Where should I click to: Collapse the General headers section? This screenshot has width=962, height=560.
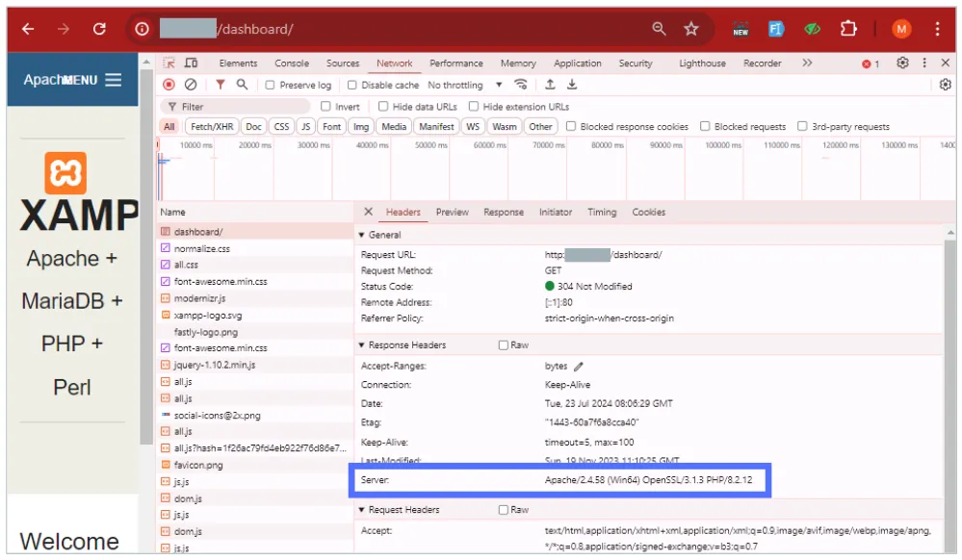pyautogui.click(x=361, y=234)
